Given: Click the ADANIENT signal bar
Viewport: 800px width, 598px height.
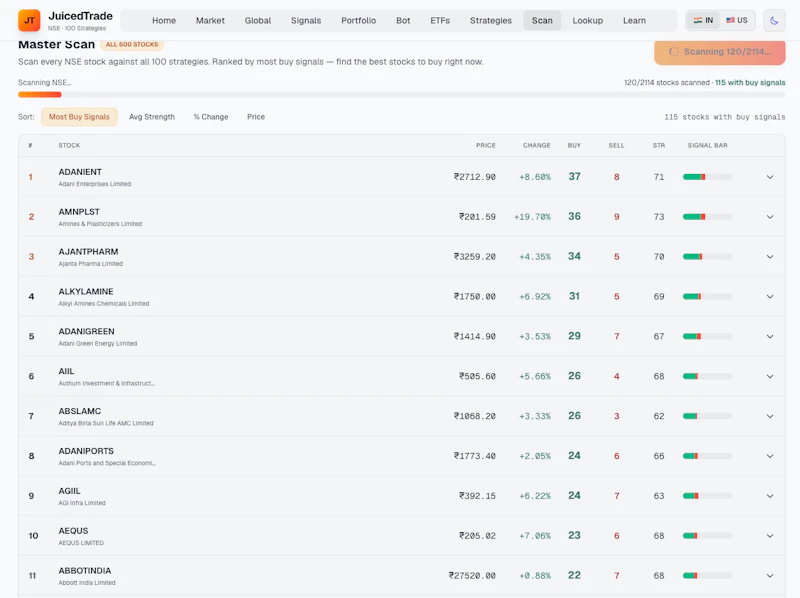Looking at the screenshot, I should tap(707, 177).
